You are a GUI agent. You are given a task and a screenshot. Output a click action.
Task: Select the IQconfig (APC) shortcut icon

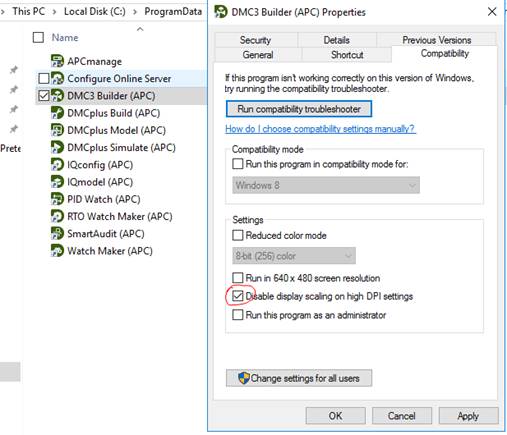click(57, 164)
